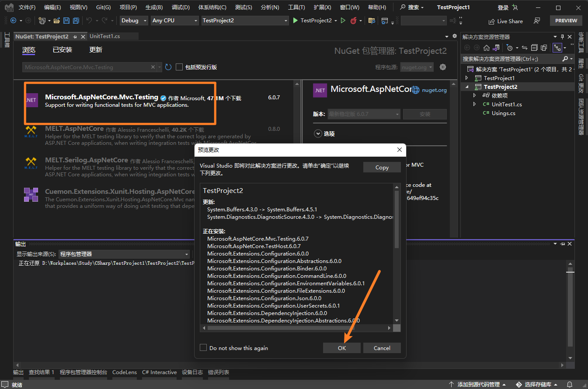Expand the TestProject1 tree node
The width and height of the screenshot is (588, 389).
point(466,78)
